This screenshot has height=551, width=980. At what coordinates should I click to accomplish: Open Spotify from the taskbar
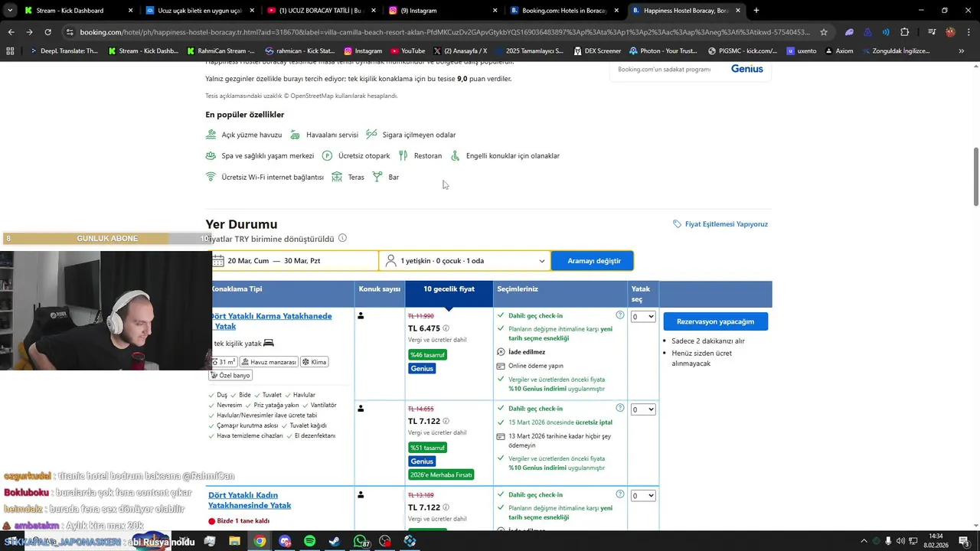coord(309,541)
